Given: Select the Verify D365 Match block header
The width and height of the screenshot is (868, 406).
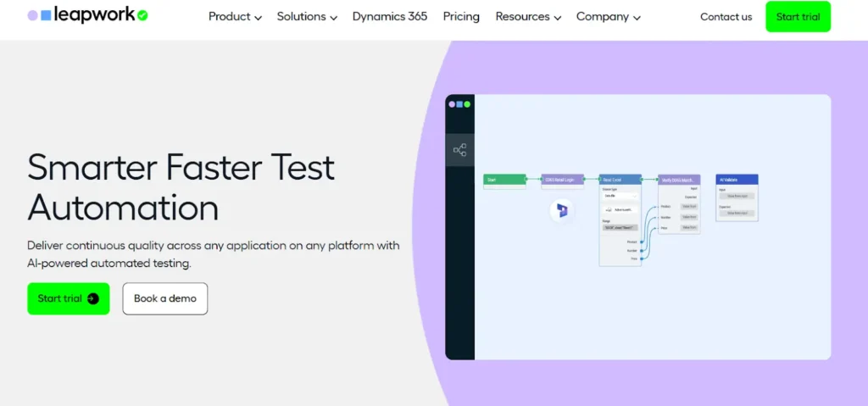Looking at the screenshot, I should [679, 180].
